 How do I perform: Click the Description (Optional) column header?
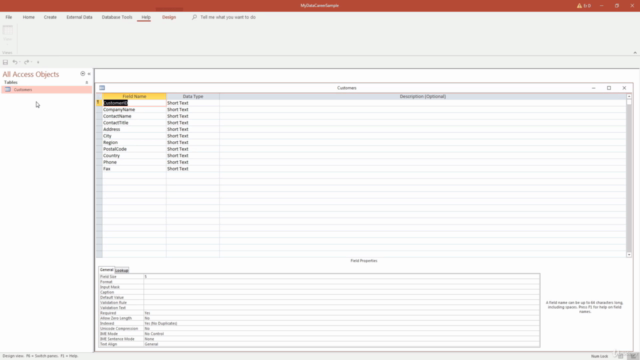click(422, 96)
